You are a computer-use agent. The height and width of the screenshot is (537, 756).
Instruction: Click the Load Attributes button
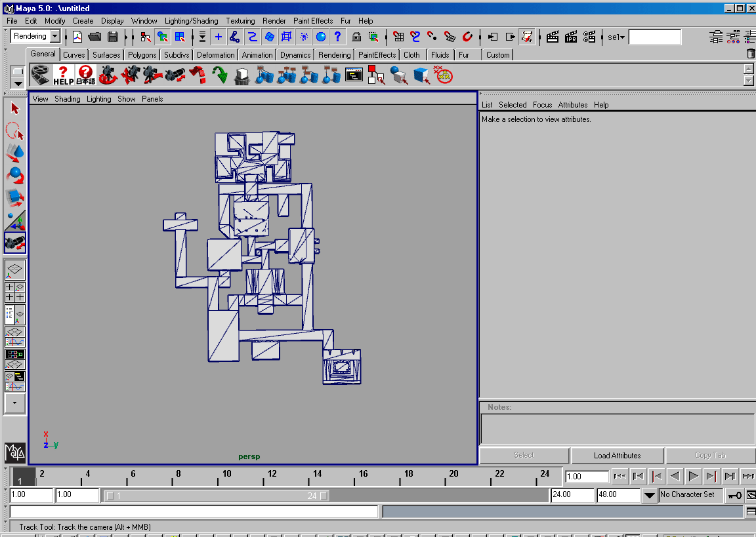click(617, 456)
